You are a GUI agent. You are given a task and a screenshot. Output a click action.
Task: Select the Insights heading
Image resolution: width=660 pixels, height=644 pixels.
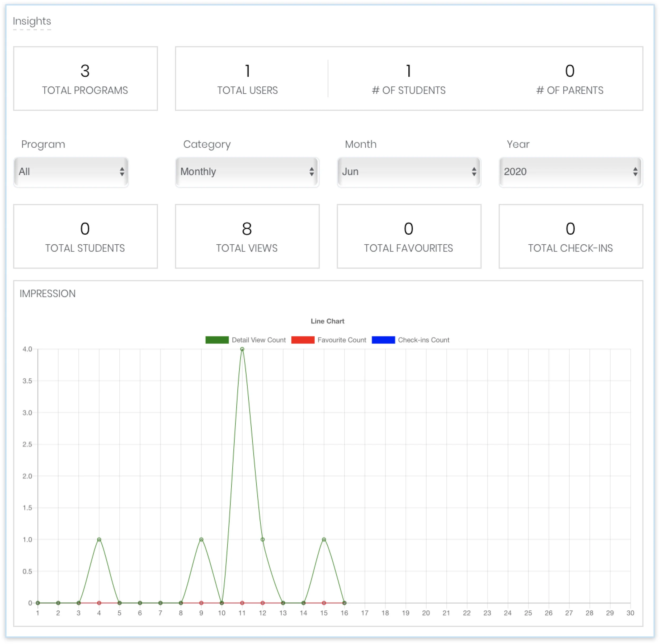point(32,21)
